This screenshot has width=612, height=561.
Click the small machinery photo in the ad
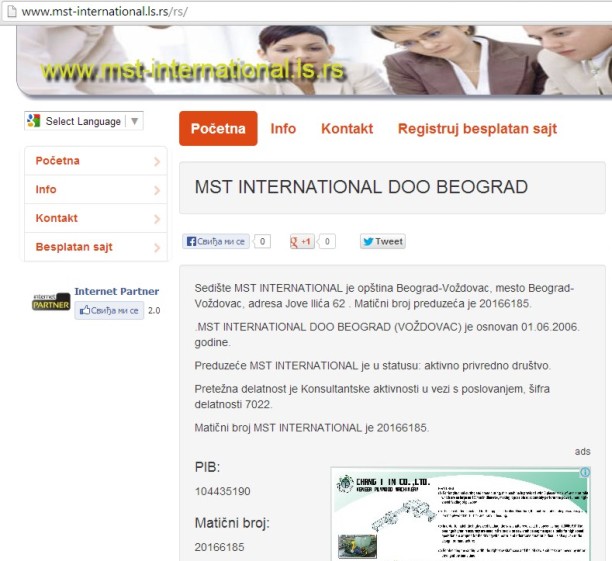(357, 546)
